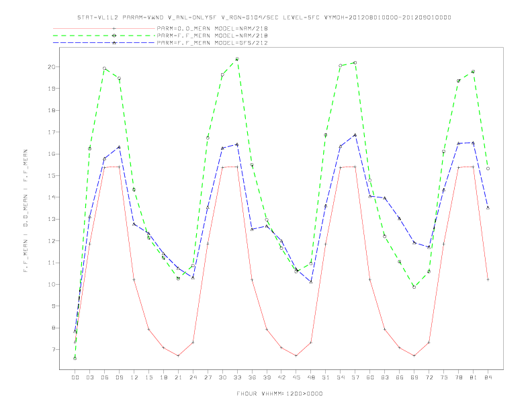Click y-axis tick label 8

(x=53, y=328)
